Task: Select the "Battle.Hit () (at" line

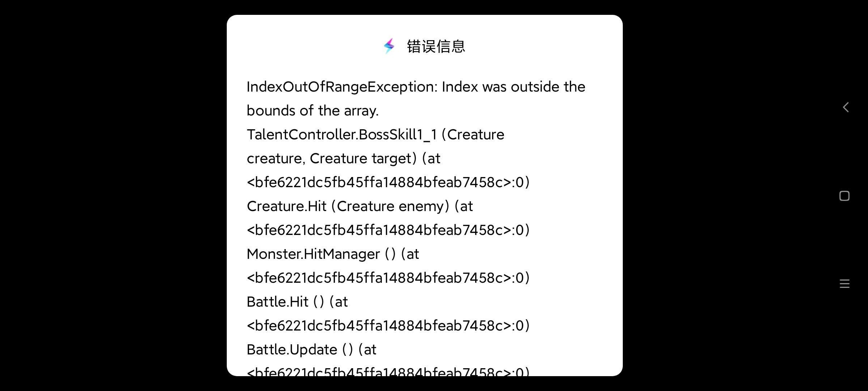Action: 297,302
